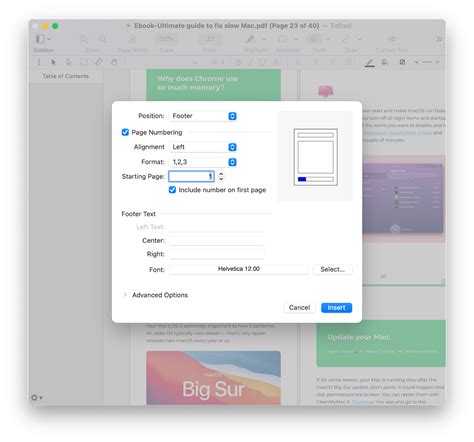Cancel the header and footer dialog
This screenshot has width=474, height=442.
pos(299,308)
